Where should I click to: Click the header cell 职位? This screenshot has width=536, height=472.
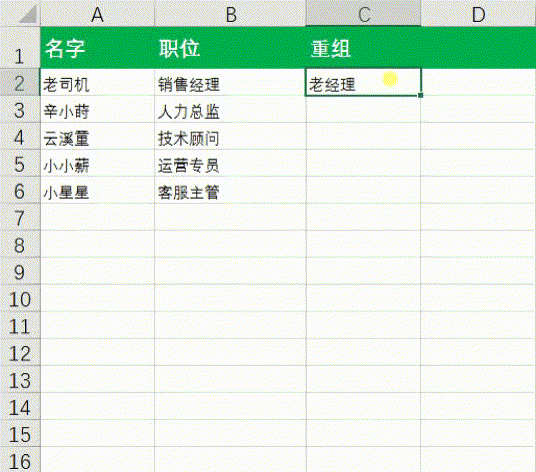point(230,48)
